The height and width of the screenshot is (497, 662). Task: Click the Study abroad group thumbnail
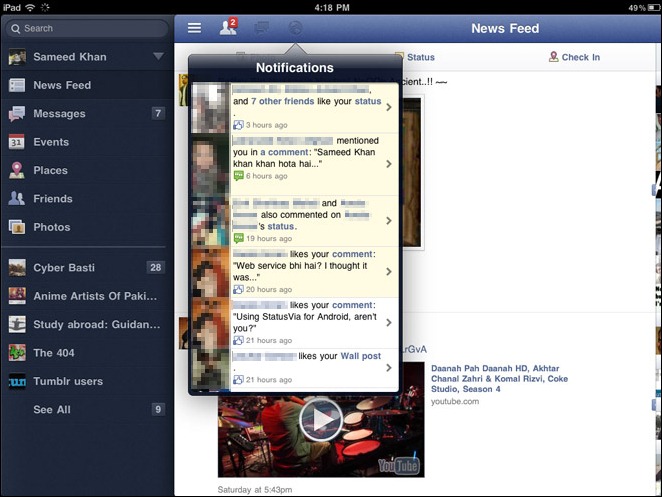17,324
